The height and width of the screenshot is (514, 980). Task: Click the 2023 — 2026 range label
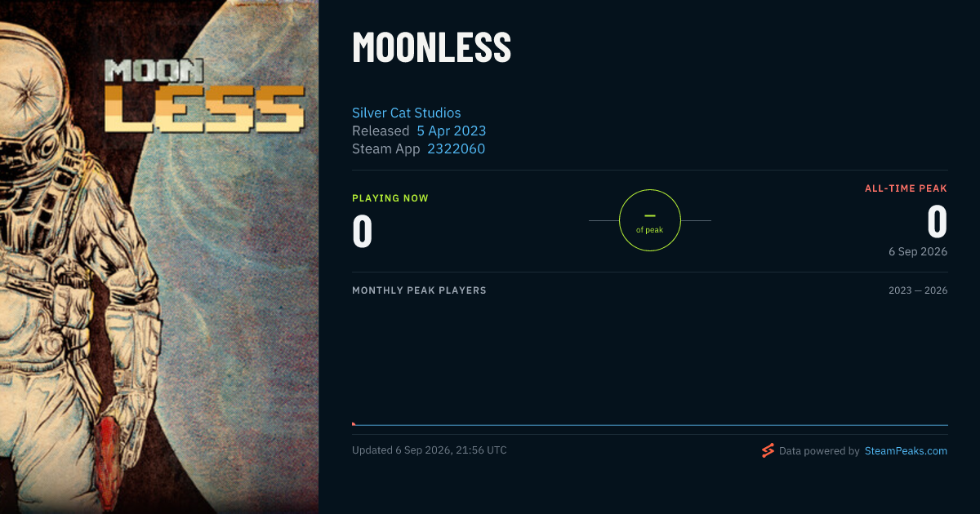click(918, 290)
